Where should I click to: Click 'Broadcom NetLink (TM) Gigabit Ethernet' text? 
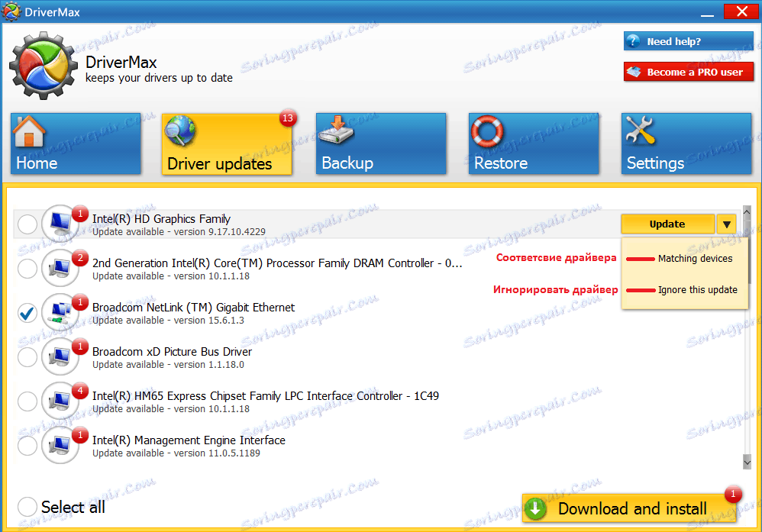coord(193,308)
